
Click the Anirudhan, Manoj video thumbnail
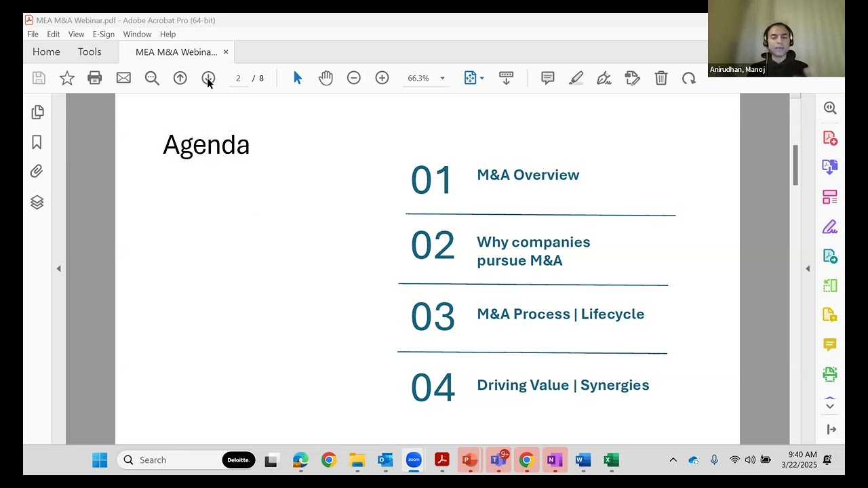tap(776, 39)
